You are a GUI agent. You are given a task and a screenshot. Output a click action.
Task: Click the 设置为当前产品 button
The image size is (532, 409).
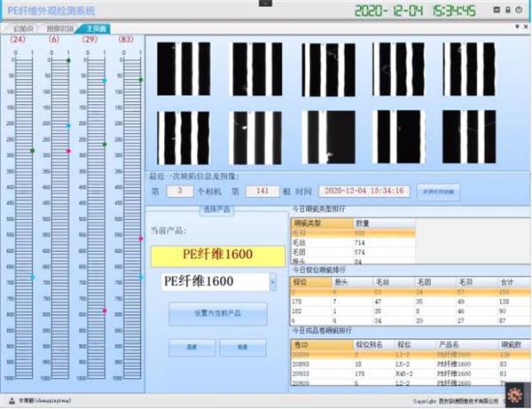coord(218,313)
